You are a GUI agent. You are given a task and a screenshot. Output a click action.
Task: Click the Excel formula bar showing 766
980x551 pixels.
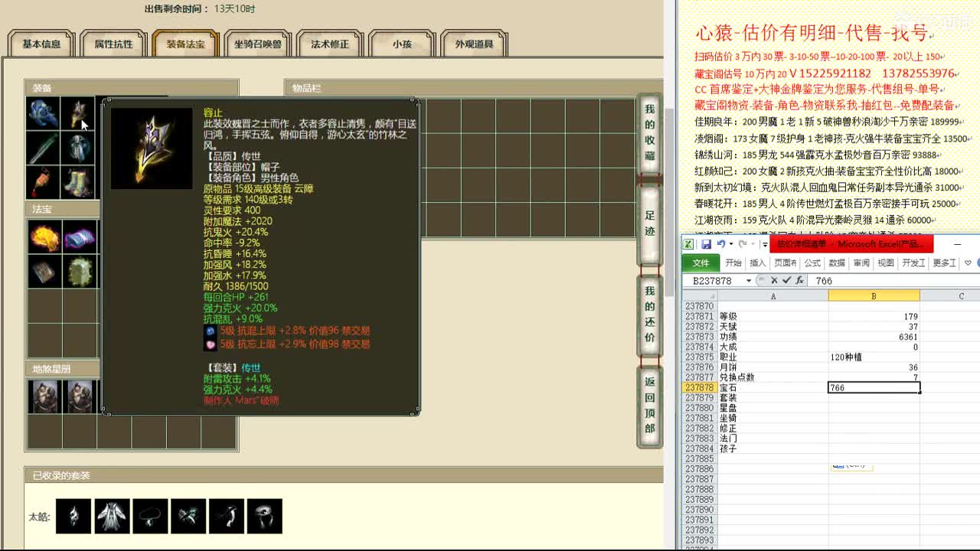coord(894,281)
